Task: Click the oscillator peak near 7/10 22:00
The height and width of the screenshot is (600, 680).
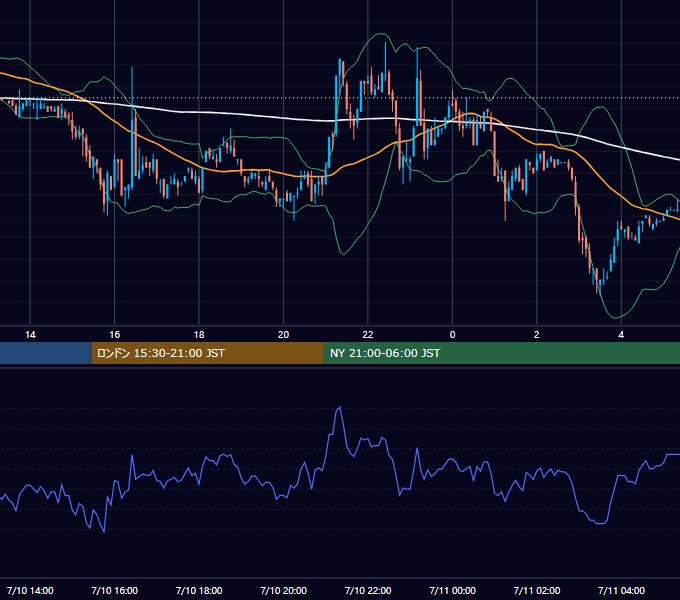Action: pos(340,408)
